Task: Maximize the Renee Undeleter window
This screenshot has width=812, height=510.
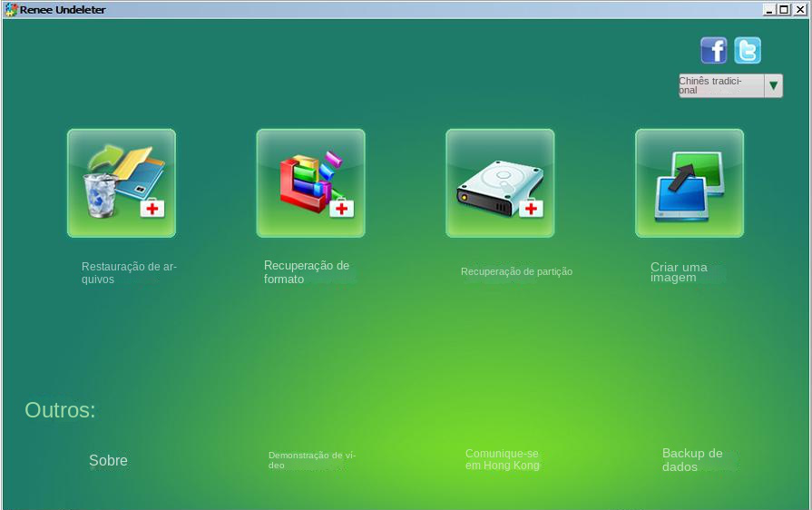Action: pyautogui.click(x=784, y=9)
